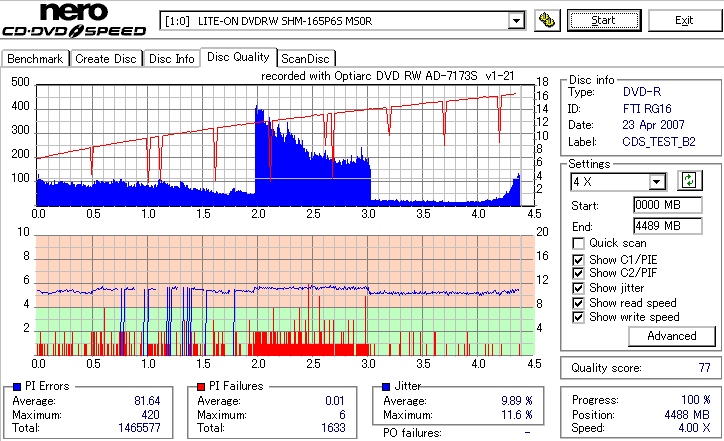This screenshot has width=724, height=441.
Task: Click the Position value 4488 MB
Action: point(687,415)
